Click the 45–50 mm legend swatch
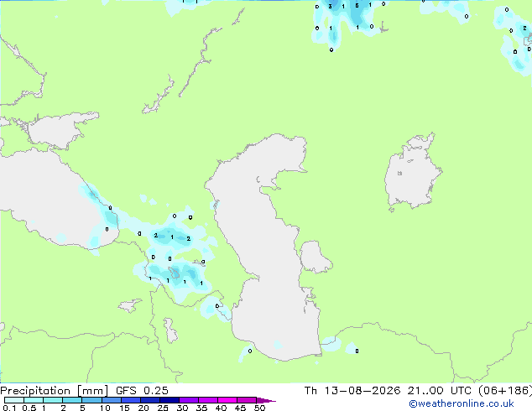This screenshot has height=411, width=532. click(247, 400)
